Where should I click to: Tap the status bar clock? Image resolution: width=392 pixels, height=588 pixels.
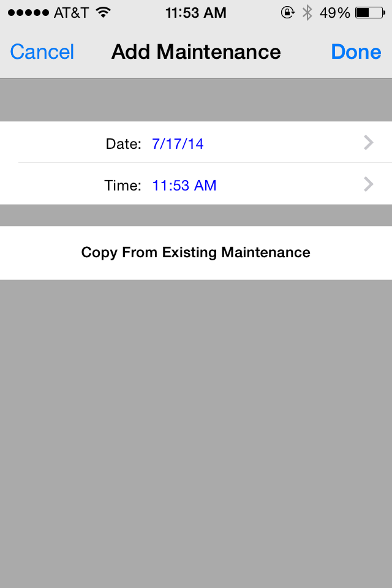point(196,13)
